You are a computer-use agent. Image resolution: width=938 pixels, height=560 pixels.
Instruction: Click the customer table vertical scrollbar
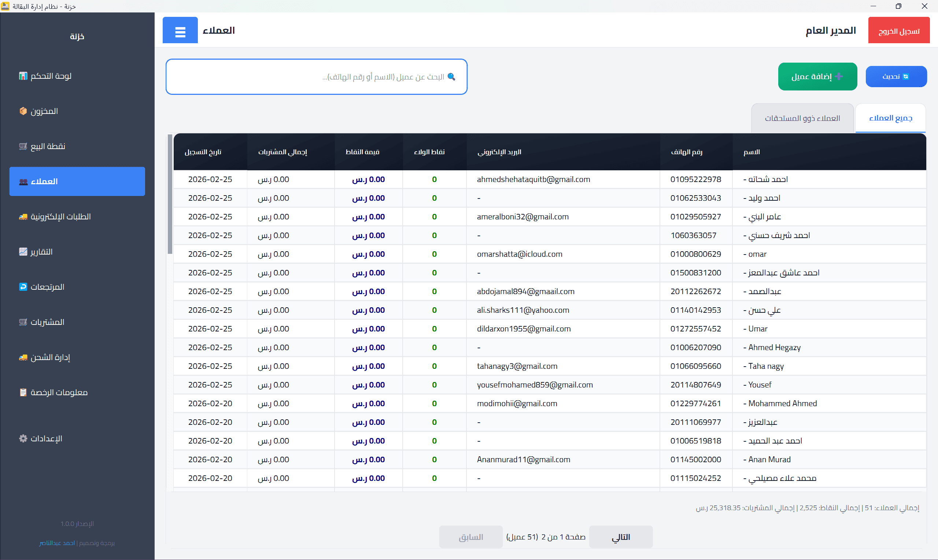coord(170,194)
